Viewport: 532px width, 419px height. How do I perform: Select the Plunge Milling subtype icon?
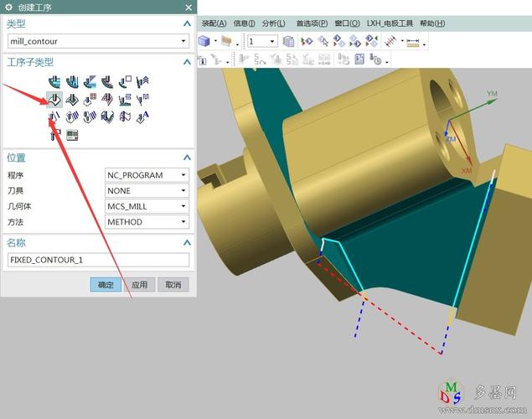(x=72, y=81)
